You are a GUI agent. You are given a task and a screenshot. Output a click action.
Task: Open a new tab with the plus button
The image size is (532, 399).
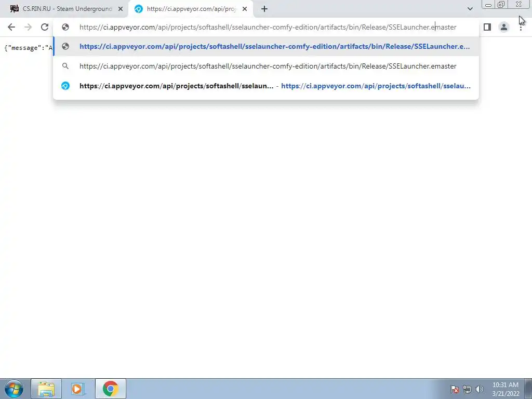[264, 9]
